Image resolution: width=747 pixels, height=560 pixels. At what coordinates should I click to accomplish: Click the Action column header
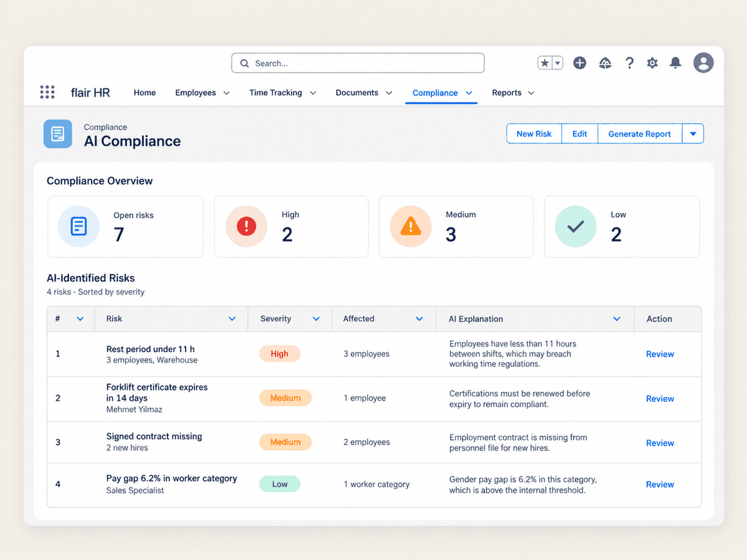pos(659,318)
